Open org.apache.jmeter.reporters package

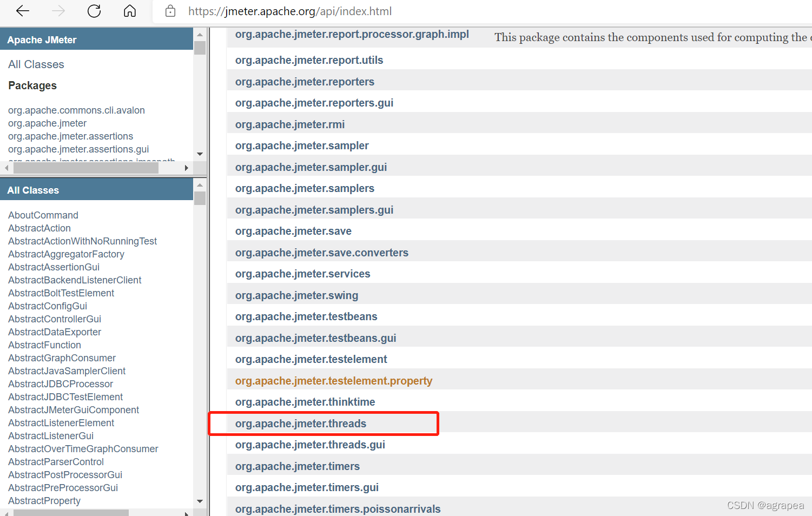(305, 82)
